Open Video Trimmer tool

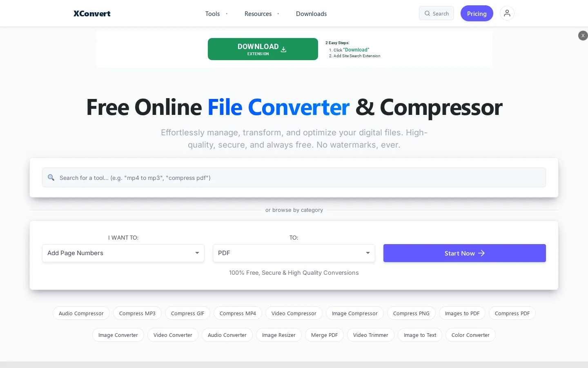(x=371, y=335)
